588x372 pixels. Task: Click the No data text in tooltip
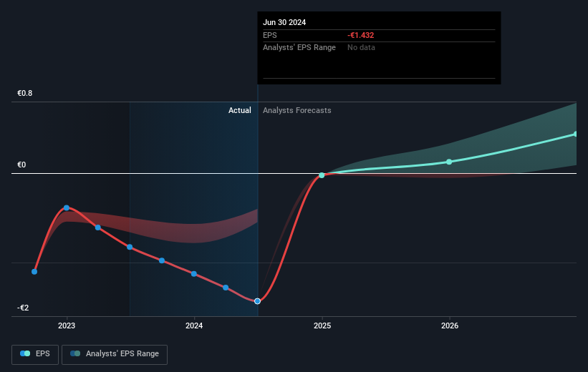pos(361,48)
